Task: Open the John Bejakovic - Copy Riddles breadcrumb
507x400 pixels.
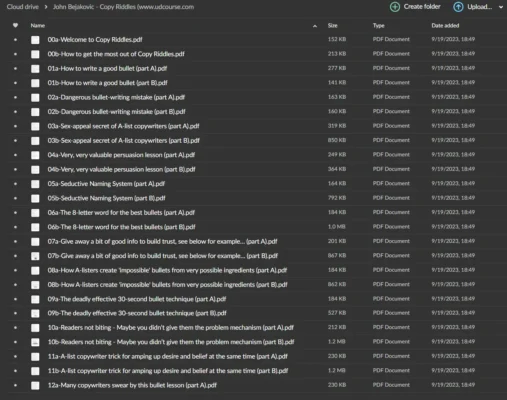Action: tap(123, 7)
